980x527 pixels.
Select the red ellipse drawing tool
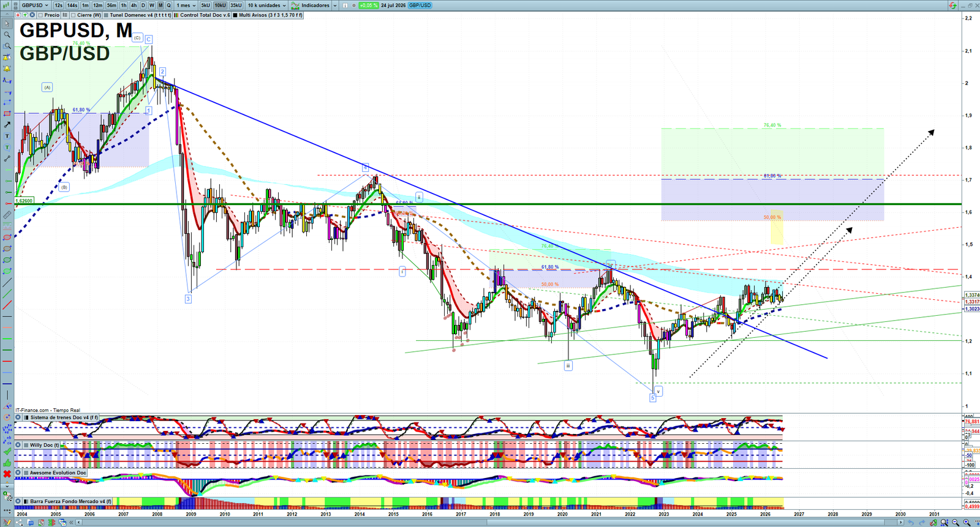(x=7, y=237)
